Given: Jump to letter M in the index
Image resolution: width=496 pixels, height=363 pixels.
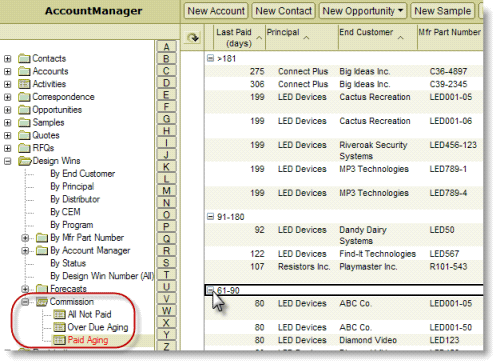Looking at the screenshot, I should pos(166,191).
